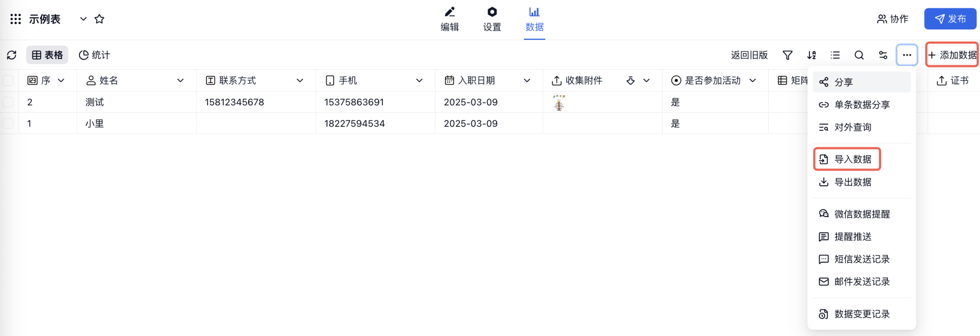This screenshot has height=336, width=980.
Task: Expand the 手机 column dropdown
Action: [419, 80]
